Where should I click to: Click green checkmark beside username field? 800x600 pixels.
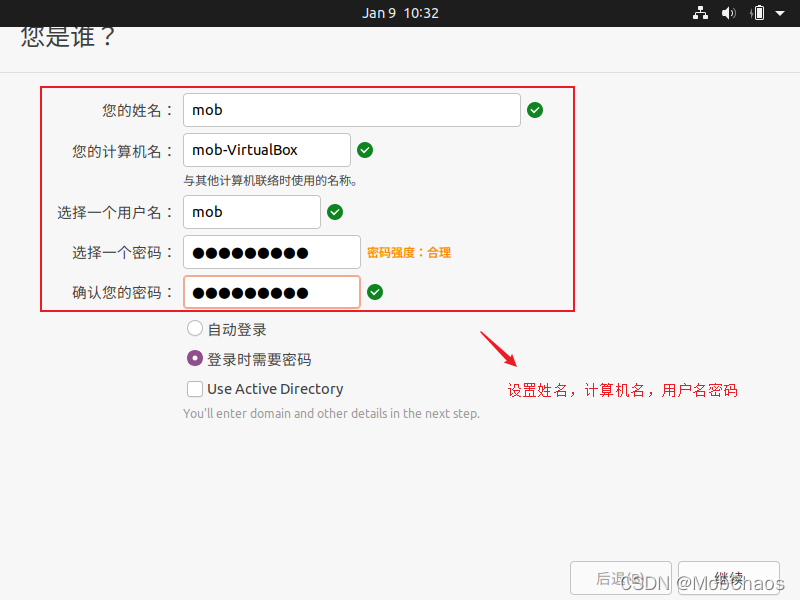335,212
